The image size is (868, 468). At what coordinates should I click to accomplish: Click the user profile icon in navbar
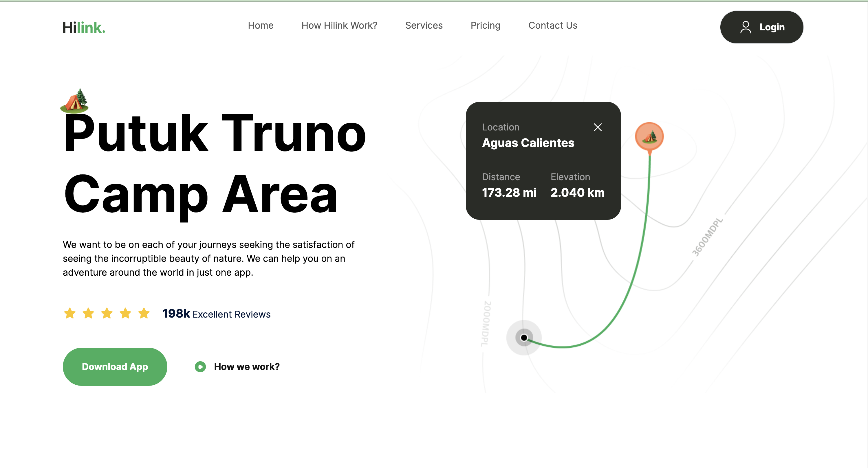pos(745,27)
